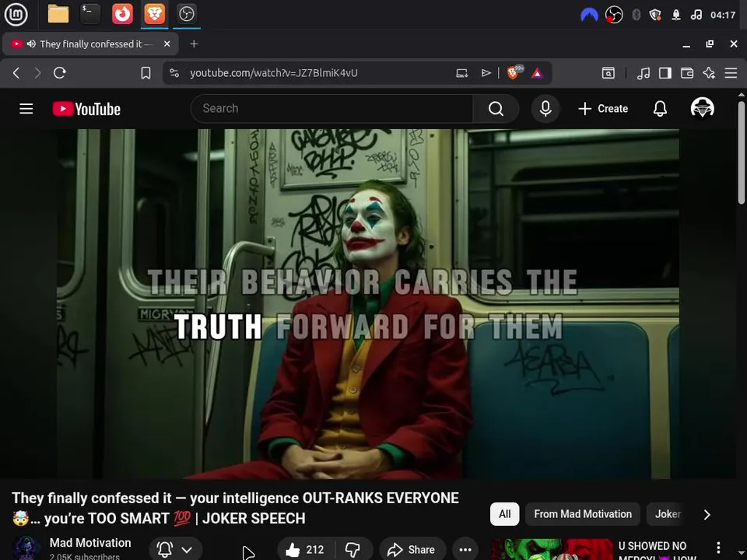Viewport: 747px width, 560px height.
Task: Close the YouTube browser tab
Action: click(167, 44)
